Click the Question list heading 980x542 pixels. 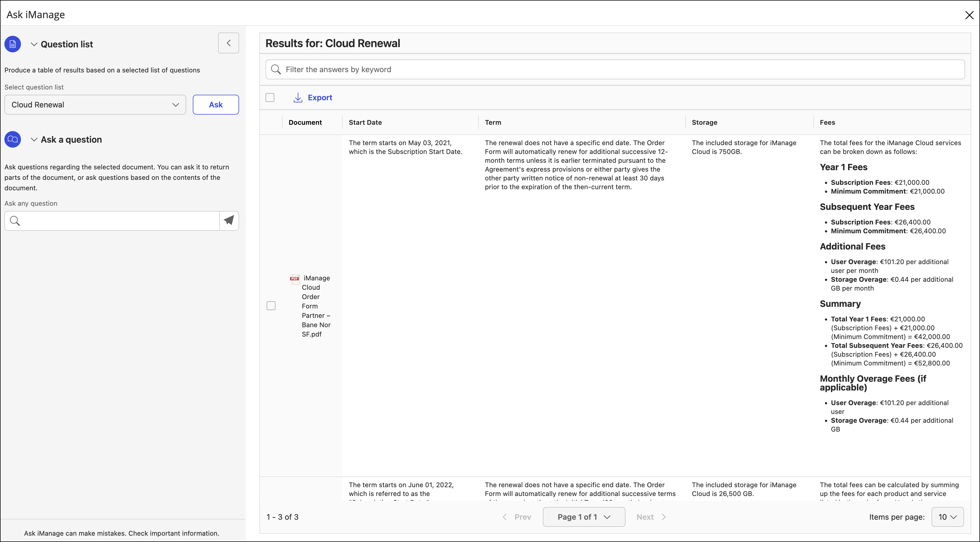(67, 44)
